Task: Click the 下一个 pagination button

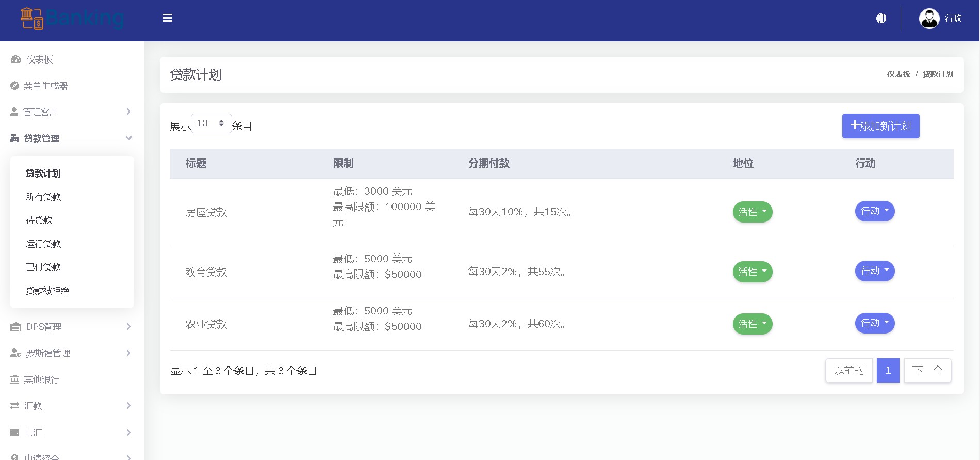Action: click(x=927, y=370)
